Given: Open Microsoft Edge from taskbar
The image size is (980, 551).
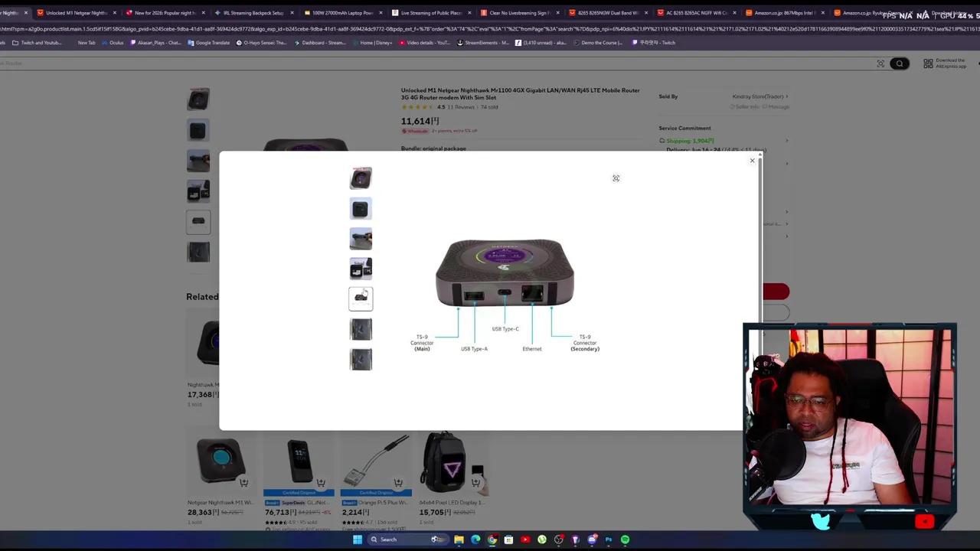Looking at the screenshot, I should pos(475,540).
